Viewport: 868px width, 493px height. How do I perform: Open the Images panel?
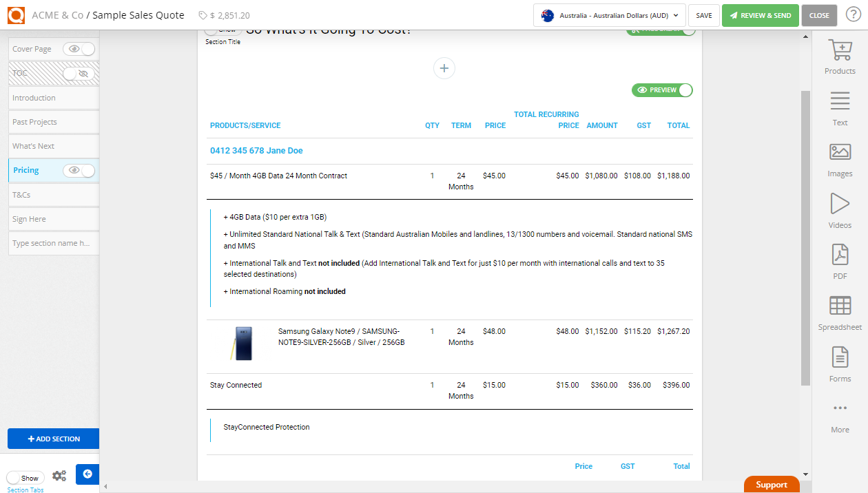pyautogui.click(x=840, y=159)
